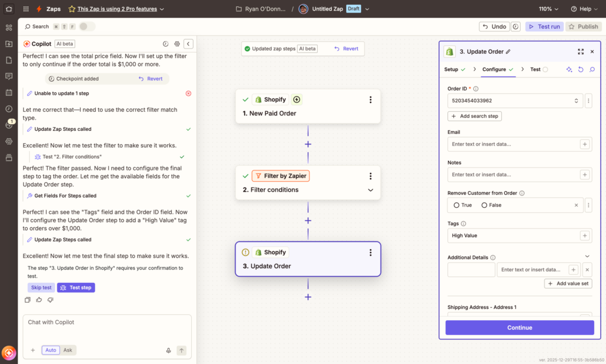
Task: Open Update Order step options menu
Action: (x=370, y=252)
